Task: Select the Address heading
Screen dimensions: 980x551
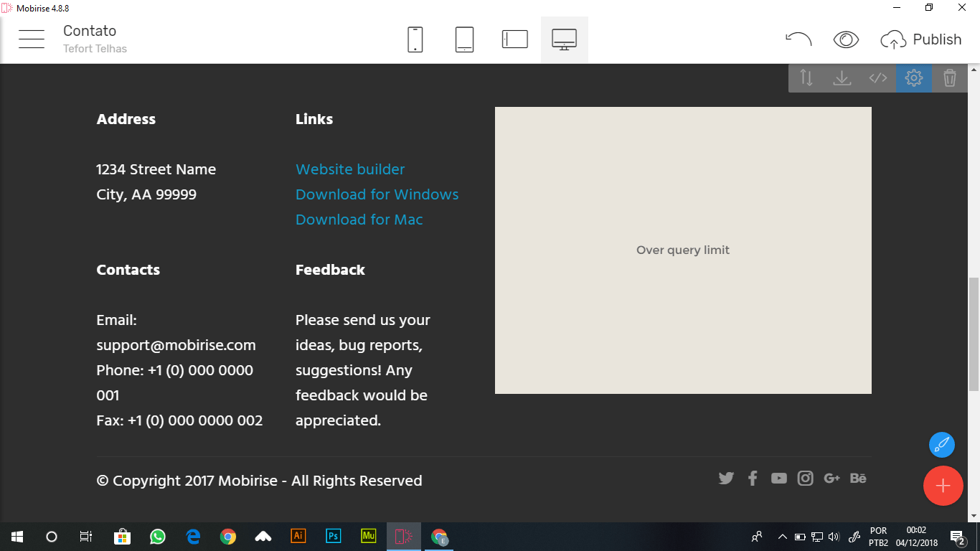Action: click(126, 119)
